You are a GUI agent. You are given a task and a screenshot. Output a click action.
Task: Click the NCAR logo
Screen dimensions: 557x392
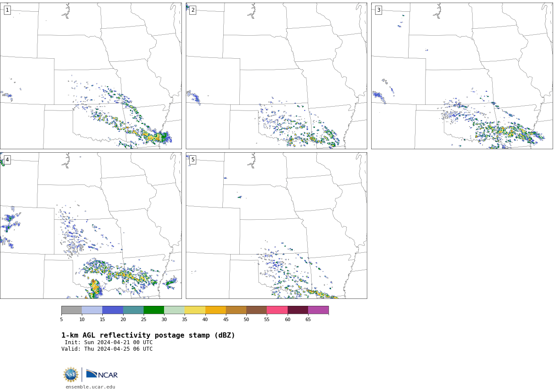102,374
